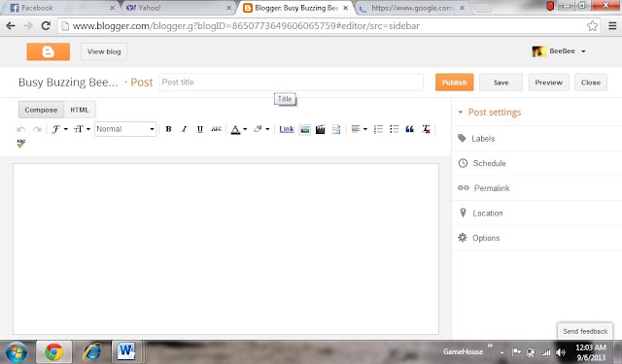This screenshot has width=622, height=364.
Task: Add a Link to the post
Action: pyautogui.click(x=287, y=129)
